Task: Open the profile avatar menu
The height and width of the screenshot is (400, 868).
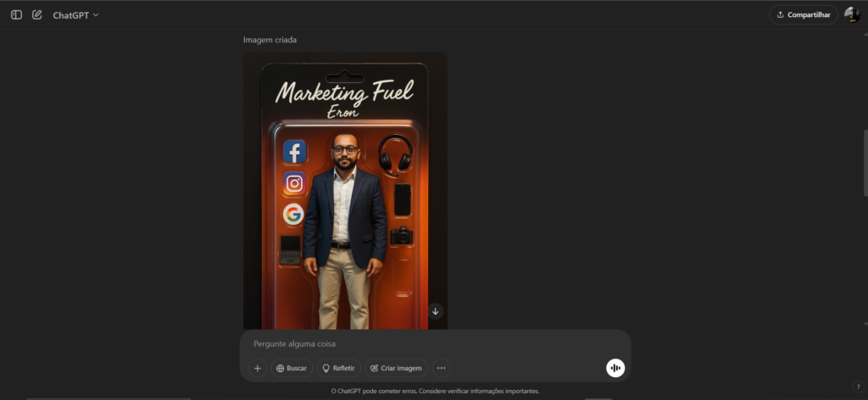Action: click(851, 14)
